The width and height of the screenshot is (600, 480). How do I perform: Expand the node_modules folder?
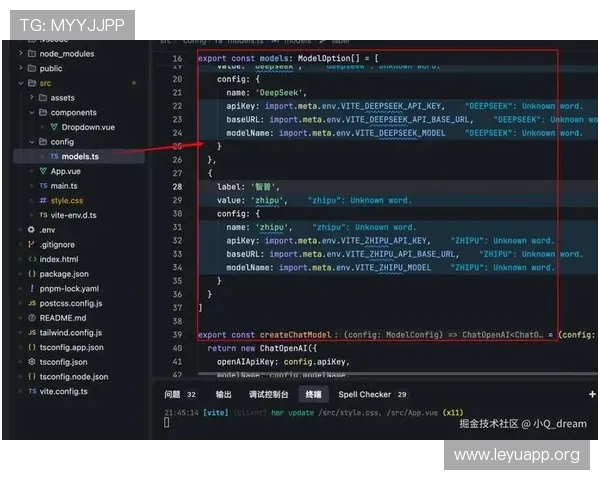coord(21,53)
